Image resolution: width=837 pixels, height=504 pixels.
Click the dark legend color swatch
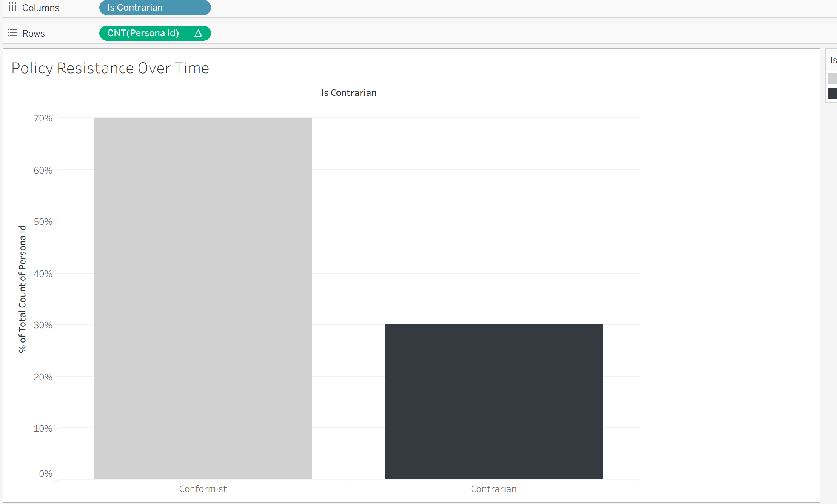832,94
